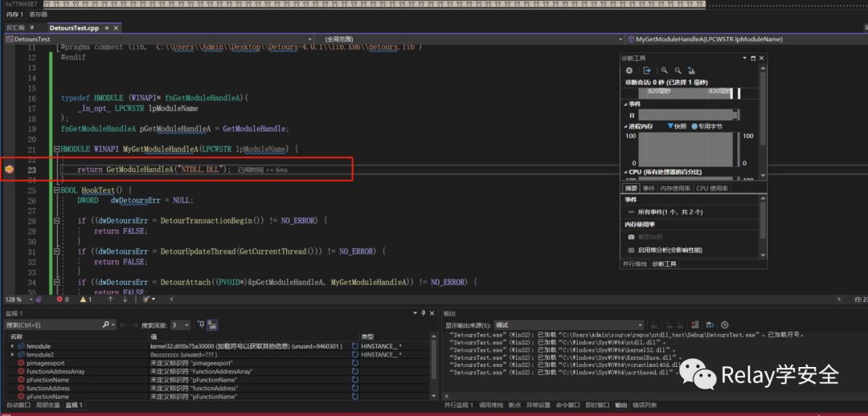The image size is (868, 416).
Task: Click the search magnifier in the Watch 1 box
Action: point(106,324)
